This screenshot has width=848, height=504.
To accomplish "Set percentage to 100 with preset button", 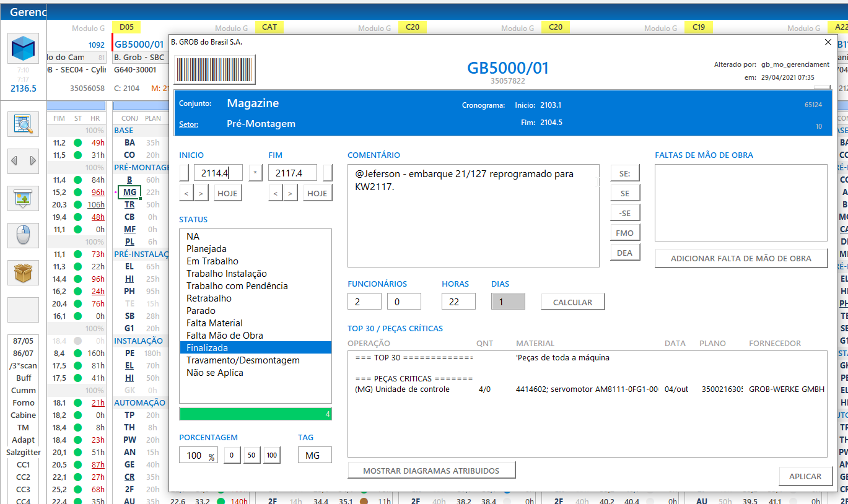I will (271, 455).
